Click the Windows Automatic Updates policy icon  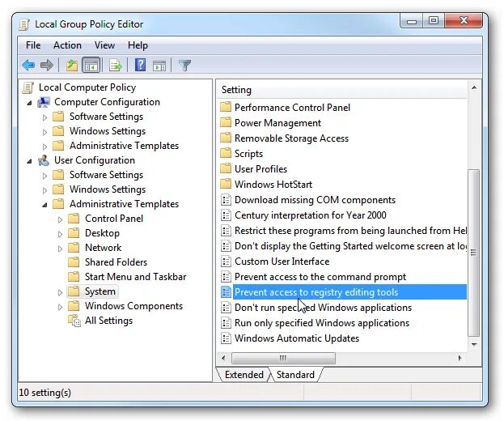(226, 338)
